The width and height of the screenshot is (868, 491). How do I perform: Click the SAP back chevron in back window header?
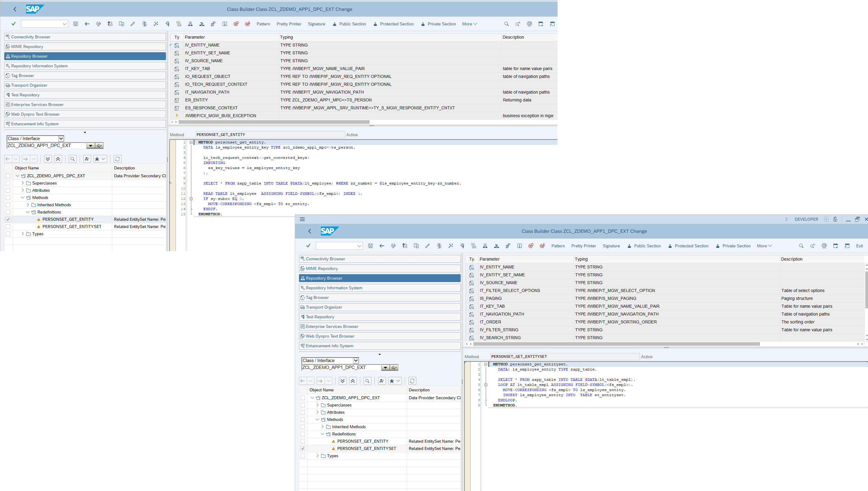15,9
